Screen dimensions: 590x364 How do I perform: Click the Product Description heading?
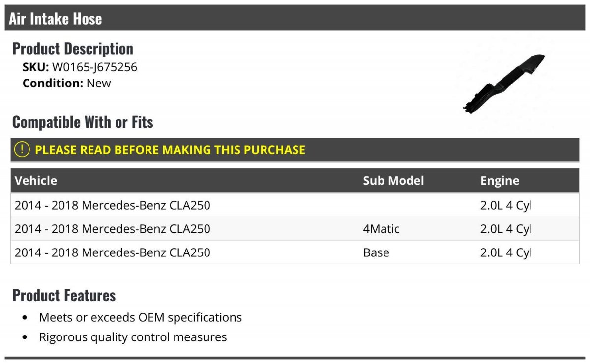[72, 49]
